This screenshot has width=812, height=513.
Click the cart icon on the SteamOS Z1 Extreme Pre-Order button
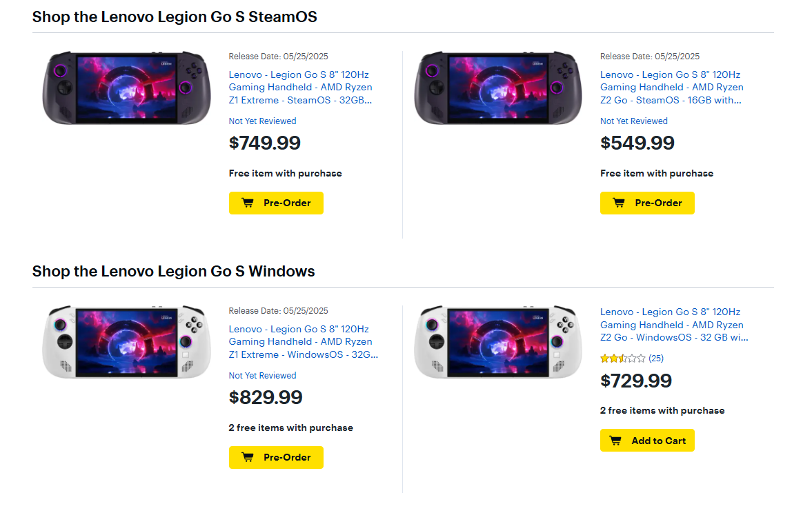(x=247, y=203)
